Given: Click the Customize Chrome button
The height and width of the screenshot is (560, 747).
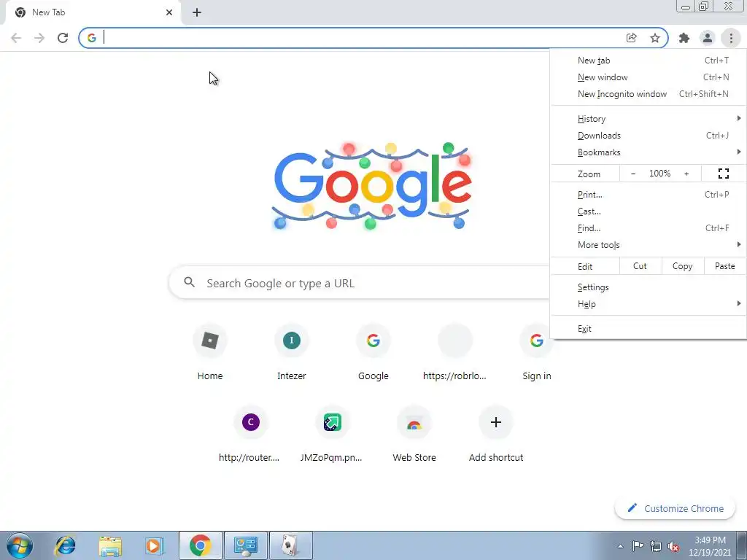Looking at the screenshot, I should click(x=676, y=508).
